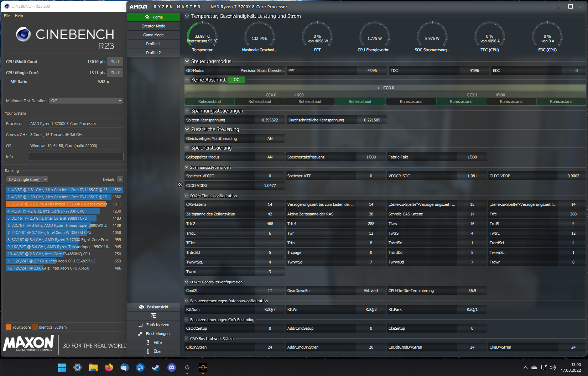Viewport: 588px width, 376px height.
Task: Open the CPU (Single Core) ranking dropdown
Action: pyautogui.click(x=27, y=179)
